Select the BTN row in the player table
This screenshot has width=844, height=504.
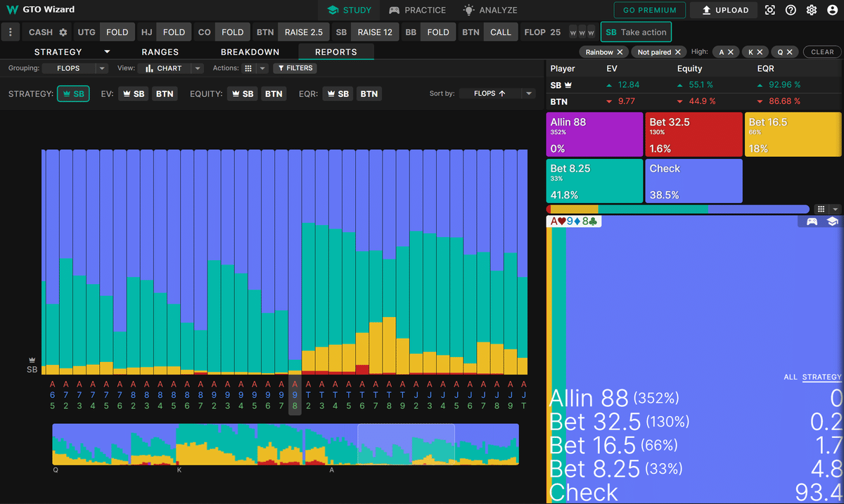click(694, 101)
